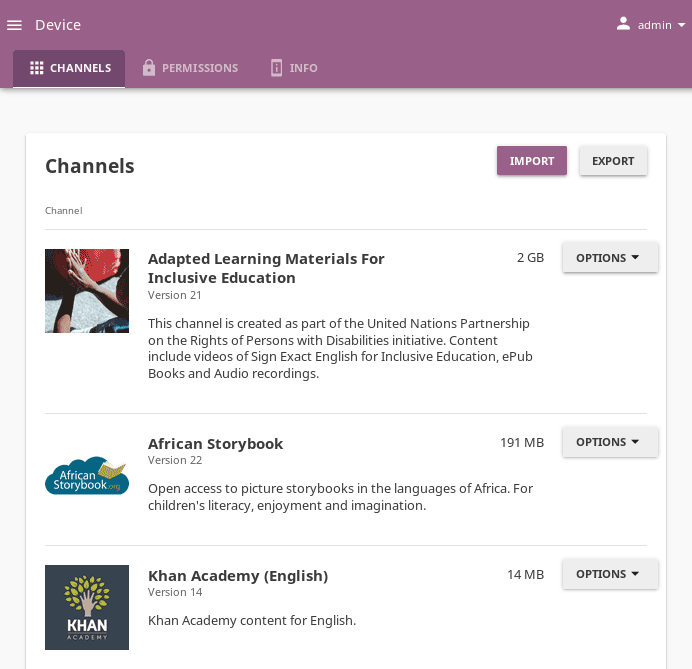Click the Info tab device icon
Screen dimensions: 692x669
[x=276, y=68]
